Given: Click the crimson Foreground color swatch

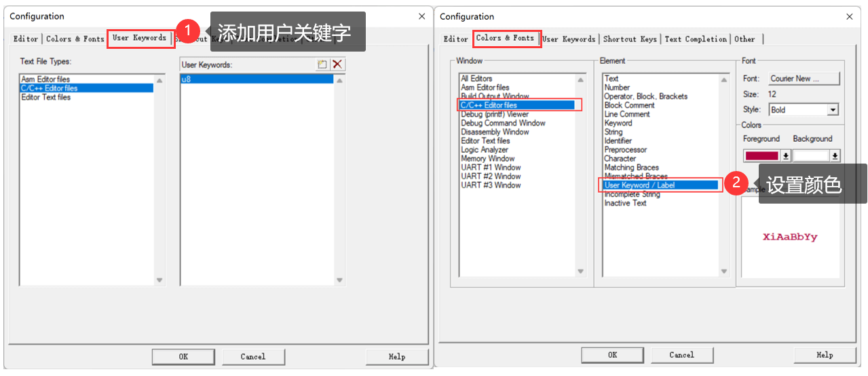Looking at the screenshot, I should coord(761,156).
